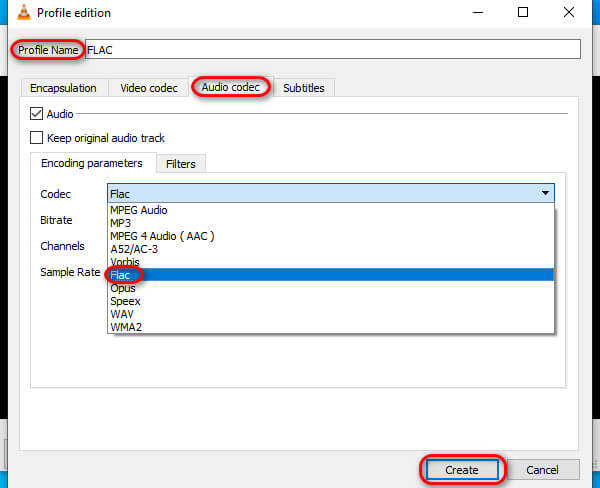Collapse the Codec dropdown arrow

pyautogui.click(x=545, y=193)
